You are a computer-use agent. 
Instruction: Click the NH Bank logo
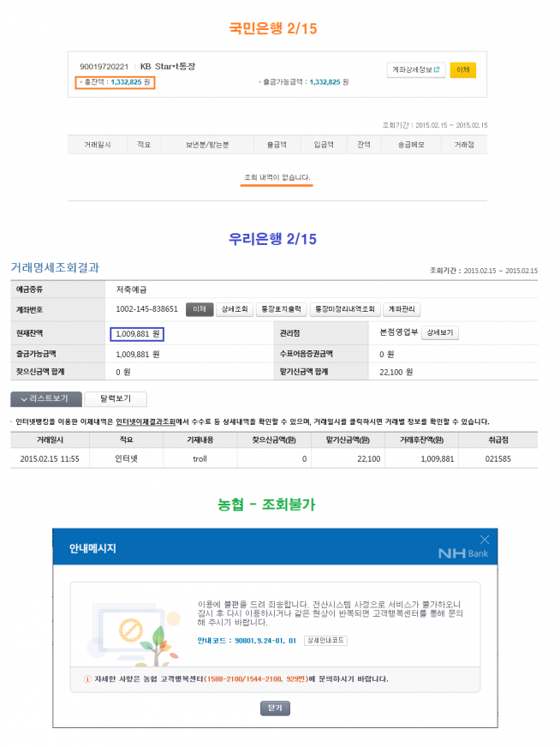(x=462, y=553)
